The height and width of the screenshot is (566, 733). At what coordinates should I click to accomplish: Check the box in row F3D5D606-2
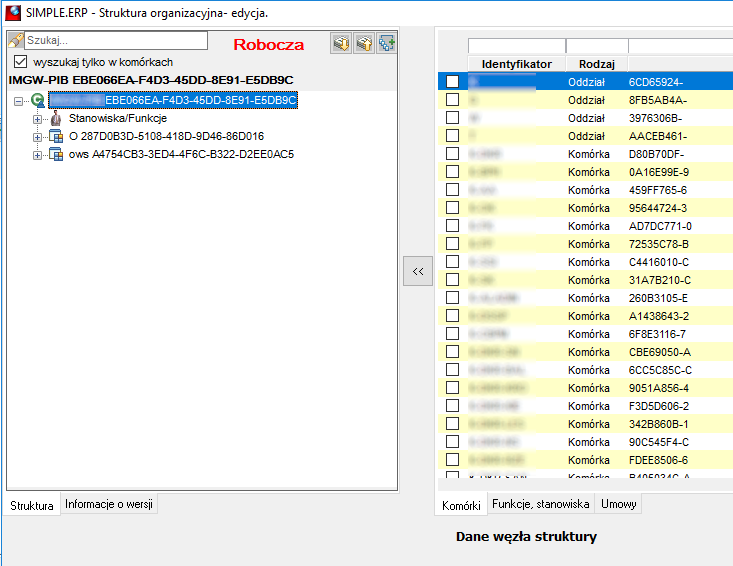click(453, 405)
